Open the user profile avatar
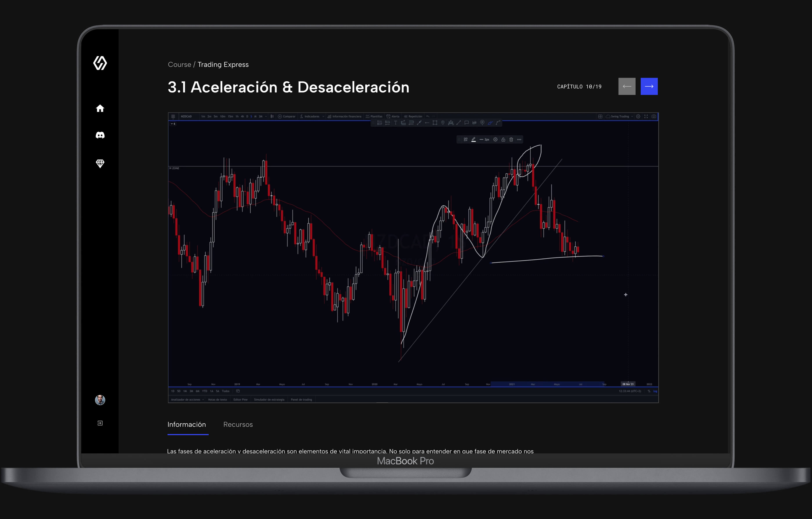The height and width of the screenshot is (519, 812). (x=100, y=400)
